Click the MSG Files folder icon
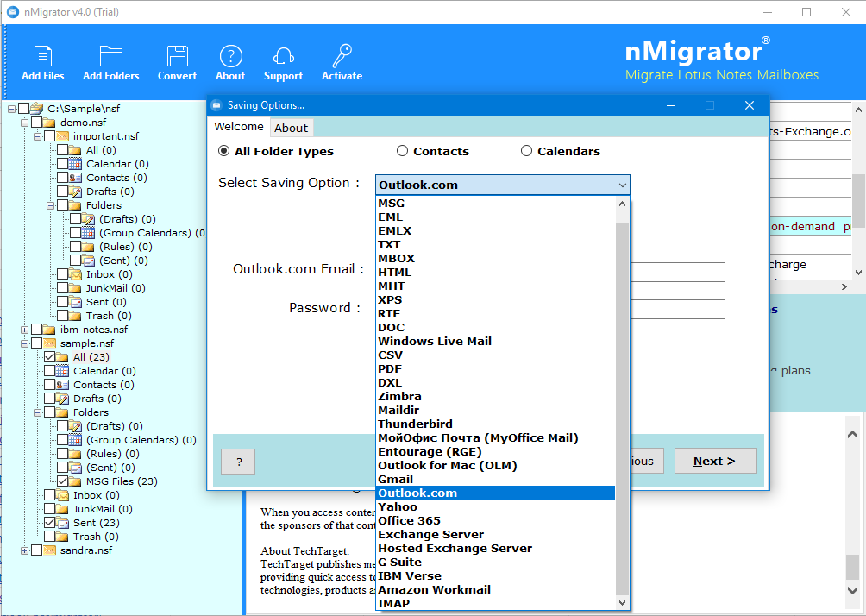The width and height of the screenshot is (866, 616). point(75,481)
